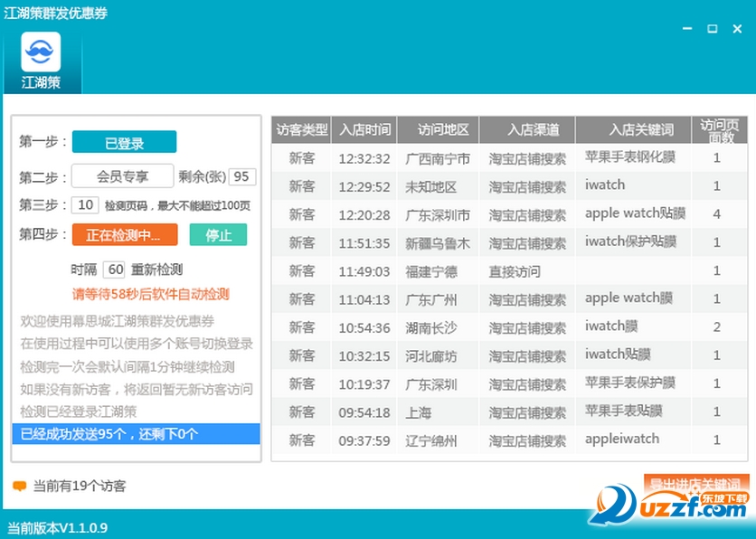Image resolution: width=756 pixels, height=539 pixels.
Task: Click the orange chat bubble visitor icon
Action: click(x=19, y=486)
